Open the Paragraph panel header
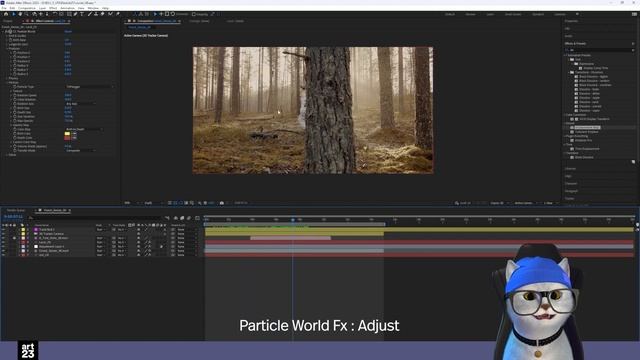 (x=571, y=191)
